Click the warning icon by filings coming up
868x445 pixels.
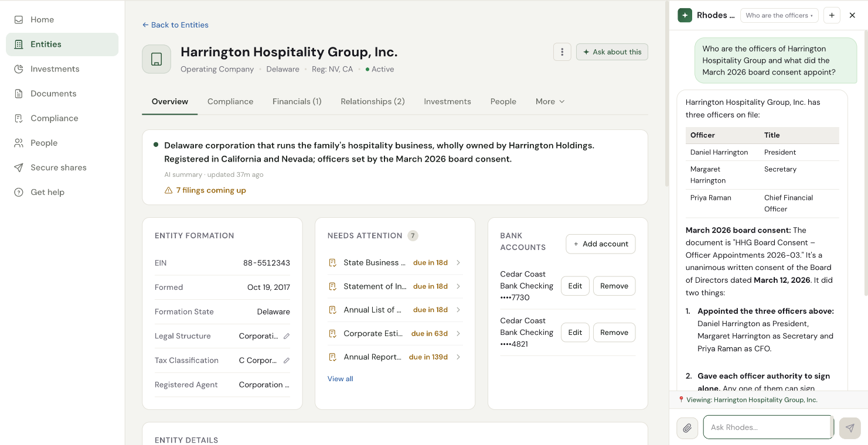(169, 190)
